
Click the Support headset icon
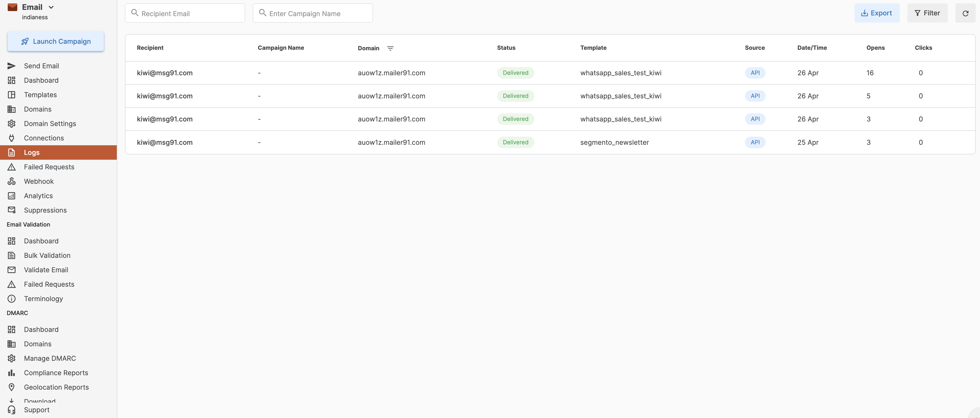tap(11, 410)
